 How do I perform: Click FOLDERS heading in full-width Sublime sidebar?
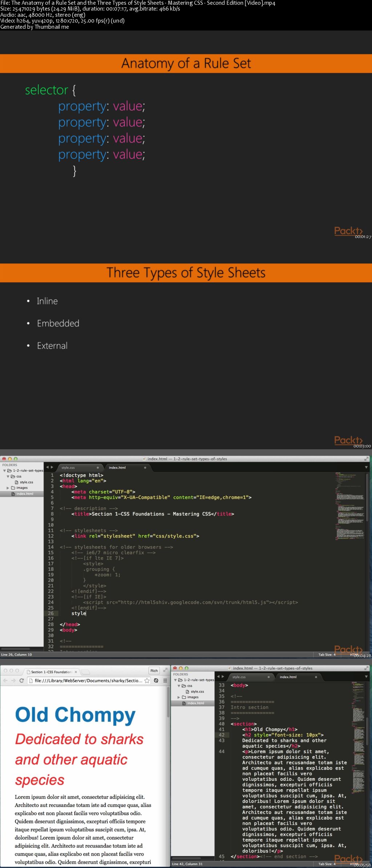(x=10, y=465)
